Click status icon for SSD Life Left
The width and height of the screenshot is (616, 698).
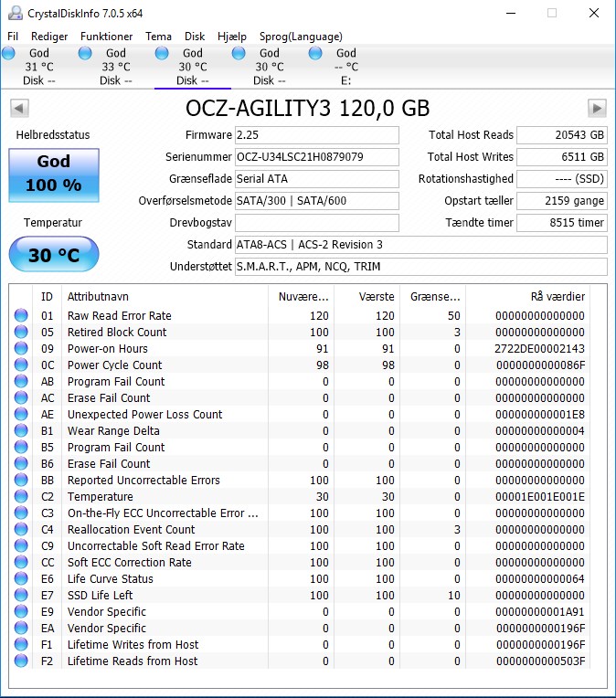(x=21, y=595)
